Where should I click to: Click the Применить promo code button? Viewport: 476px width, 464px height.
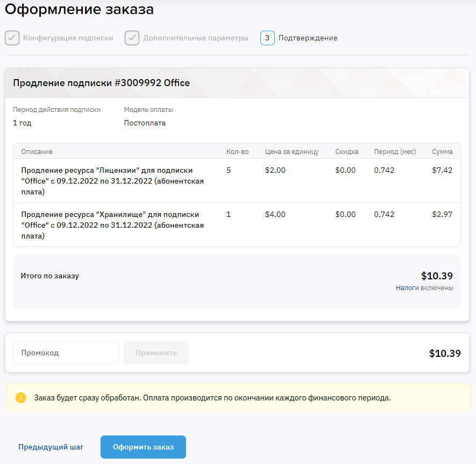pyautogui.click(x=156, y=353)
